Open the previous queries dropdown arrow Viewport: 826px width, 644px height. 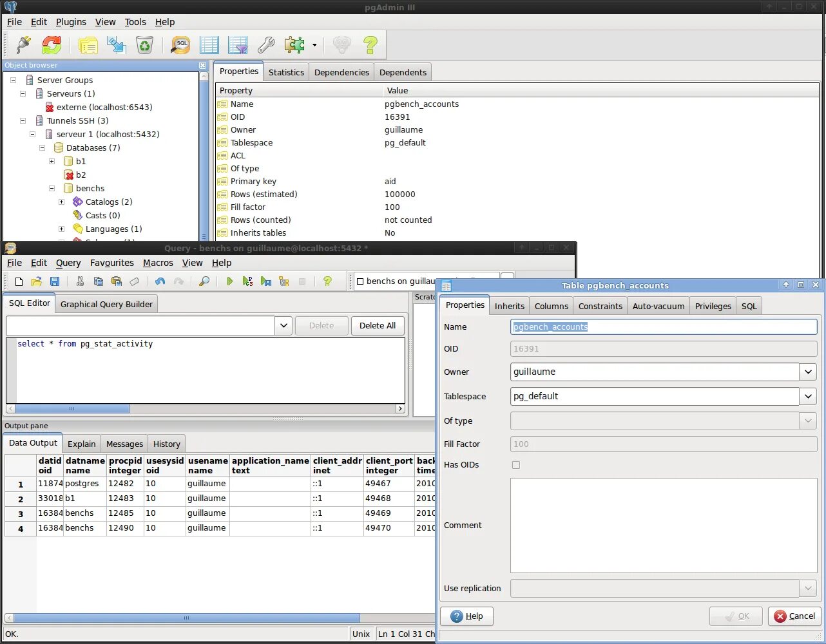(x=283, y=326)
